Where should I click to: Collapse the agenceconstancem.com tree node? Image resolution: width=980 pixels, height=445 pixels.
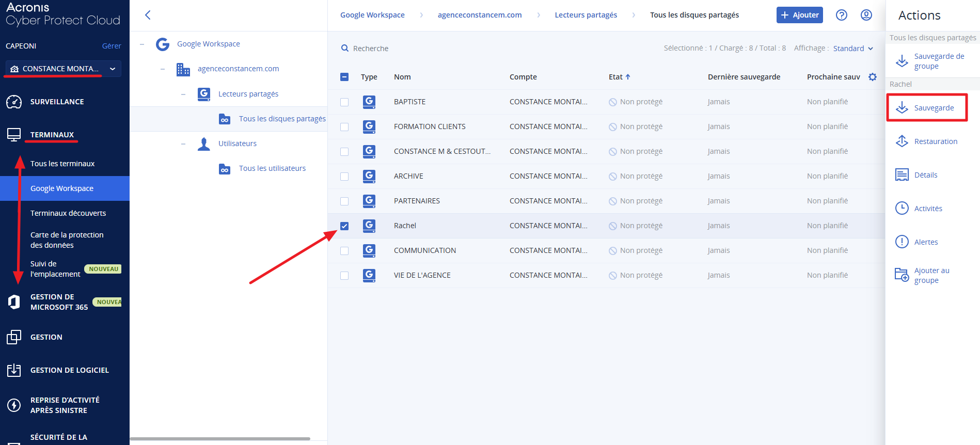click(x=163, y=69)
